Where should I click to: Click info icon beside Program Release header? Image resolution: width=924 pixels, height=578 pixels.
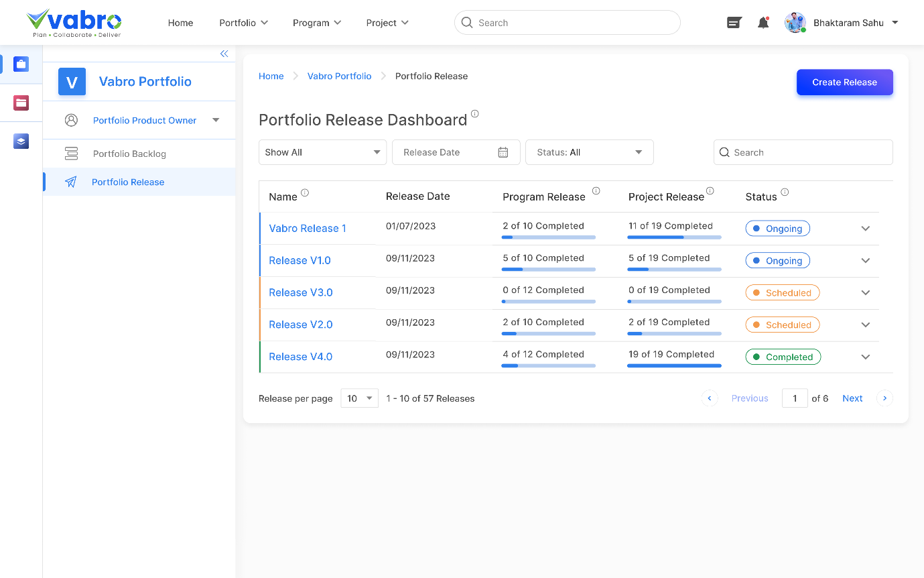[596, 191]
